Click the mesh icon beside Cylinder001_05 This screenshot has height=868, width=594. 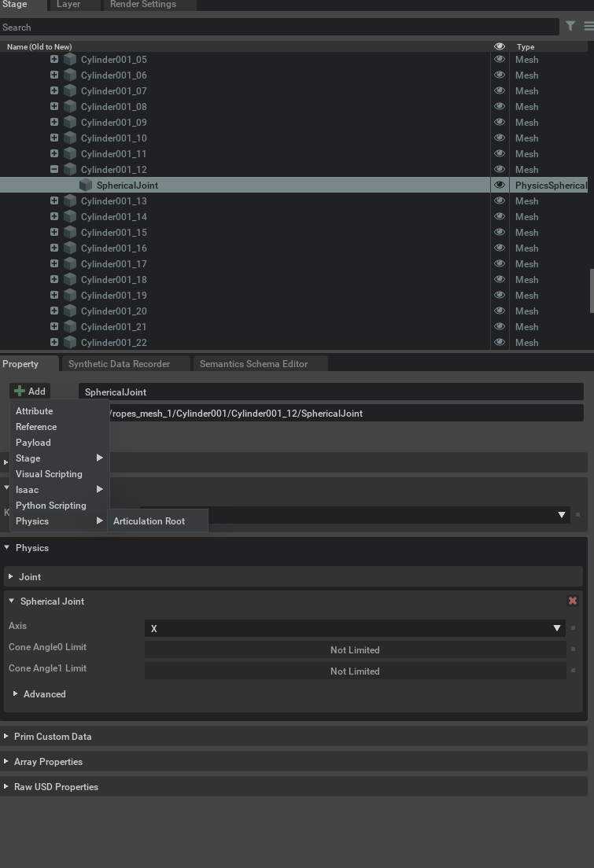tap(70, 59)
